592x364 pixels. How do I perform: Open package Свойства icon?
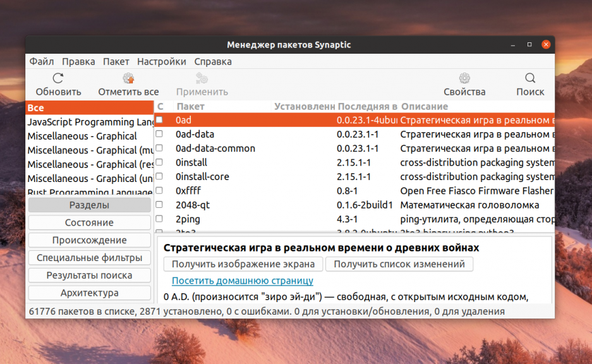tap(464, 78)
